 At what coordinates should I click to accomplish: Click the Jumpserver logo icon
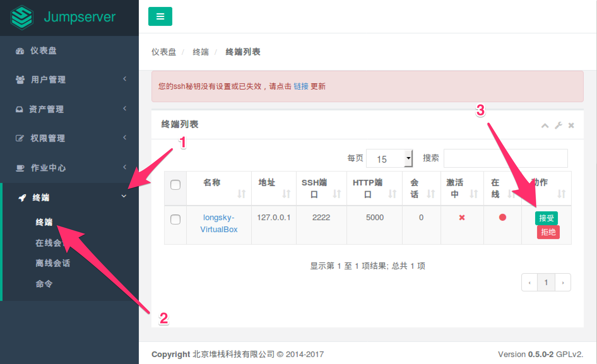tap(22, 17)
